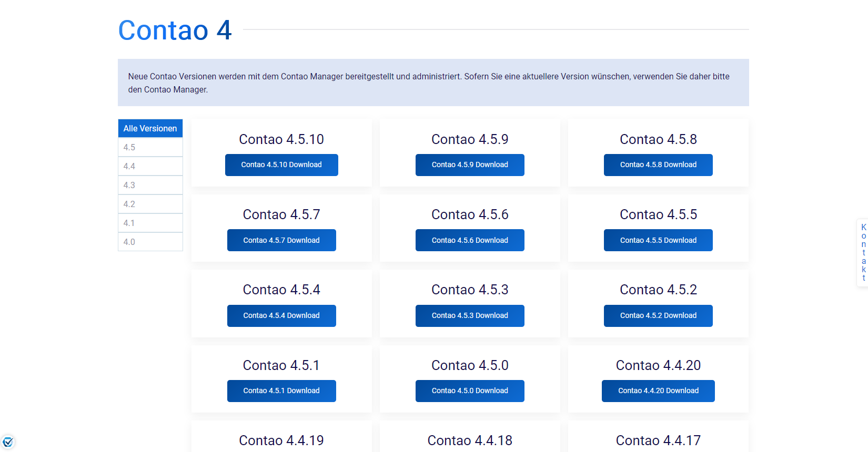Download Contao 4.5.3
This screenshot has height=452, width=868.
tap(470, 316)
